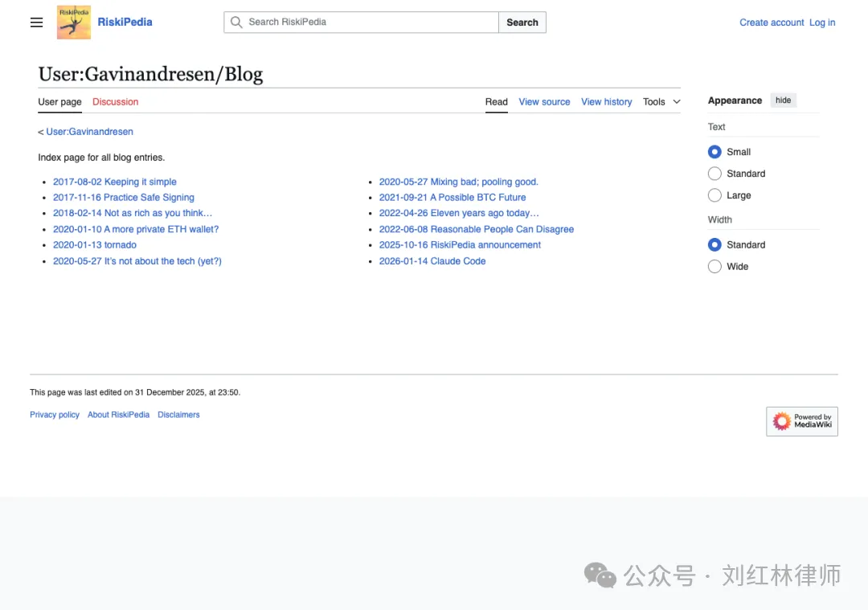This screenshot has height=610, width=868.
Task: Open 2017-08-02 Keeping it simple post
Action: coord(115,182)
